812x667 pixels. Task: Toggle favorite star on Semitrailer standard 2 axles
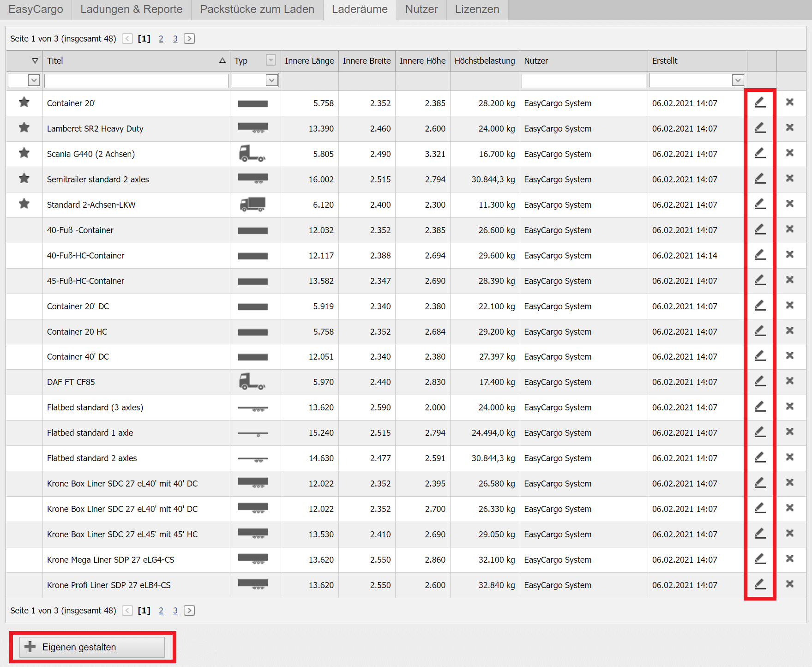tap(24, 179)
